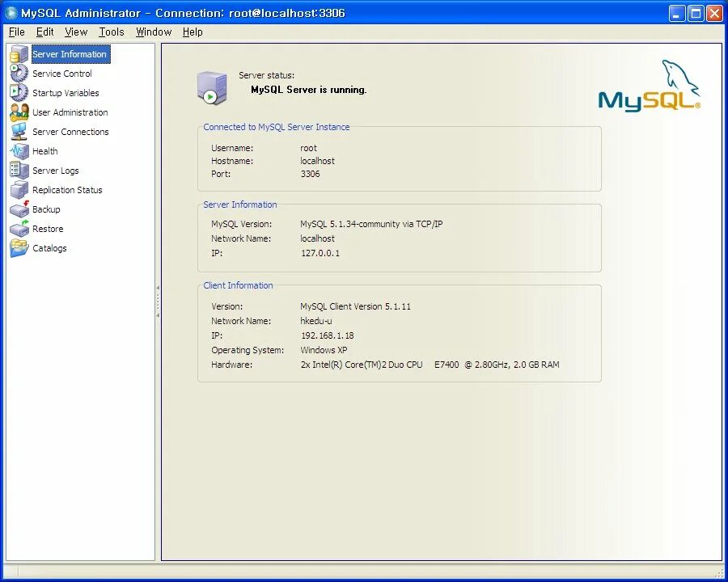Open the Backup section
Screen dimensions: 728x582
(46, 209)
